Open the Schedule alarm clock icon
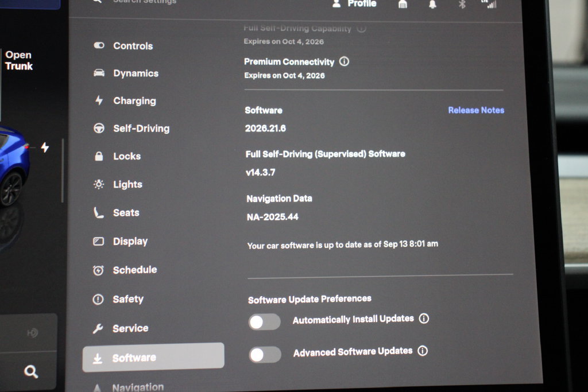This screenshot has width=588, height=392. (x=98, y=270)
